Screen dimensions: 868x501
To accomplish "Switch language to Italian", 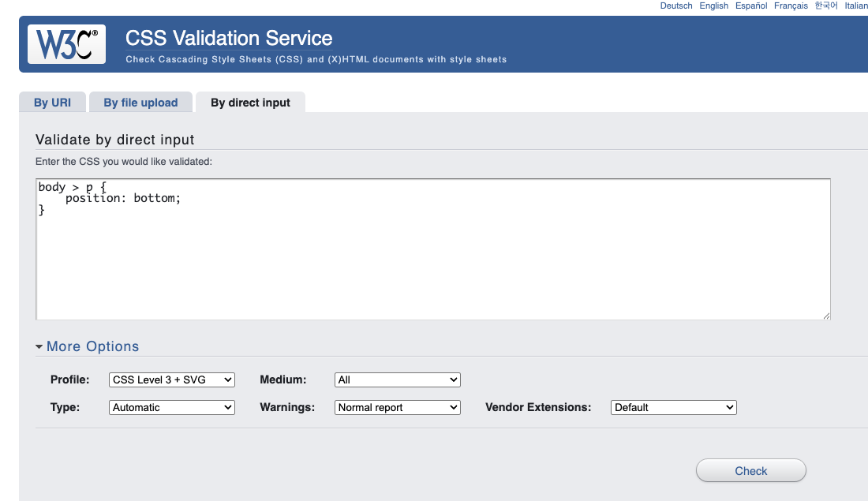I will tap(856, 6).
